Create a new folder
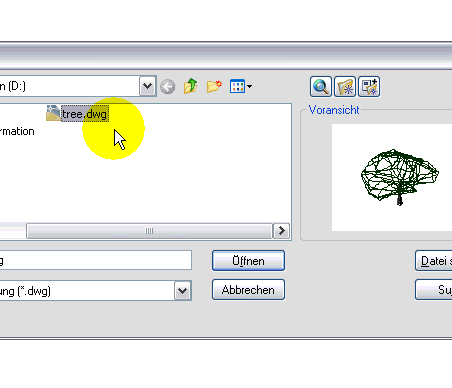The image size is (452, 388). click(x=214, y=86)
